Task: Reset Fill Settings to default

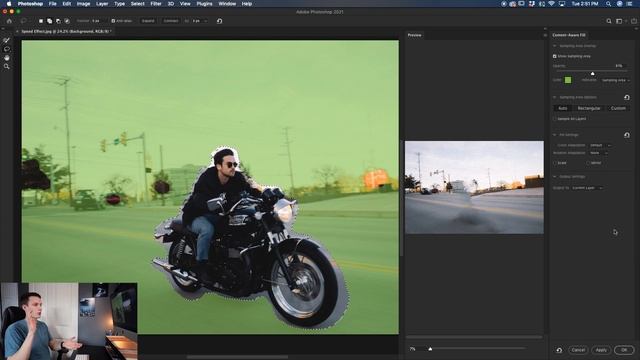Action: tap(627, 135)
